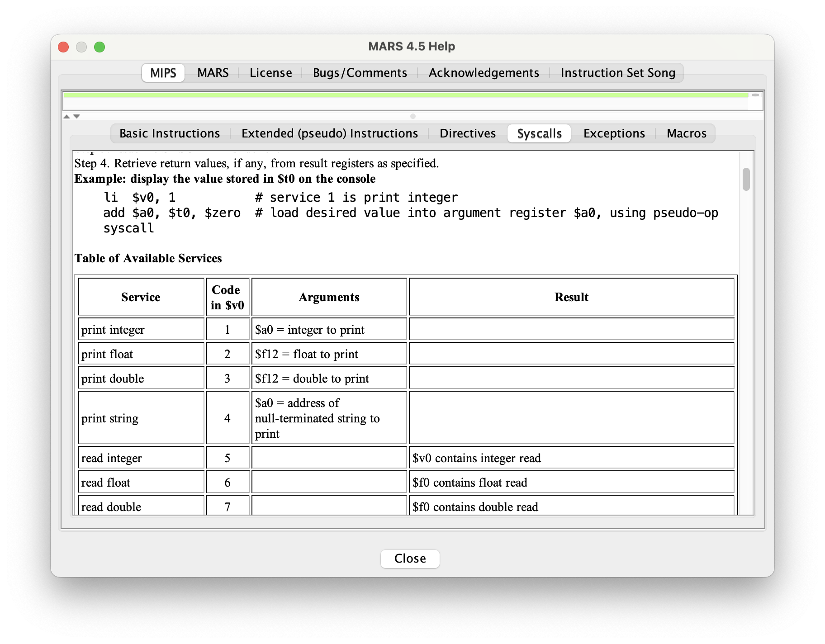
Task: Click the 'Step 4. Retrieve return values' line
Action: [x=256, y=163]
